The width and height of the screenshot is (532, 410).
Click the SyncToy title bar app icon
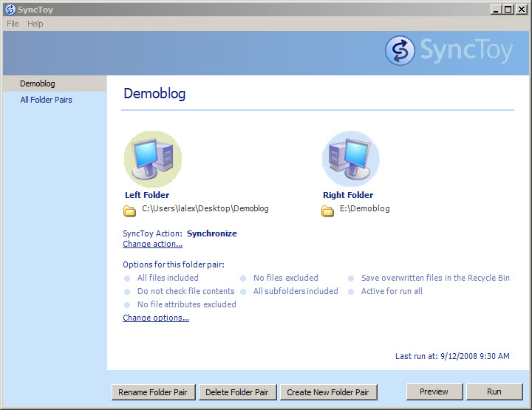point(10,10)
